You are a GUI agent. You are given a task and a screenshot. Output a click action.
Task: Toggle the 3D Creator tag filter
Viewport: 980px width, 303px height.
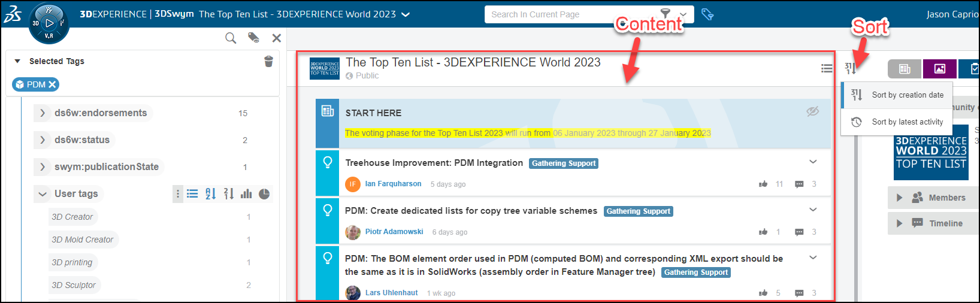tap(72, 217)
